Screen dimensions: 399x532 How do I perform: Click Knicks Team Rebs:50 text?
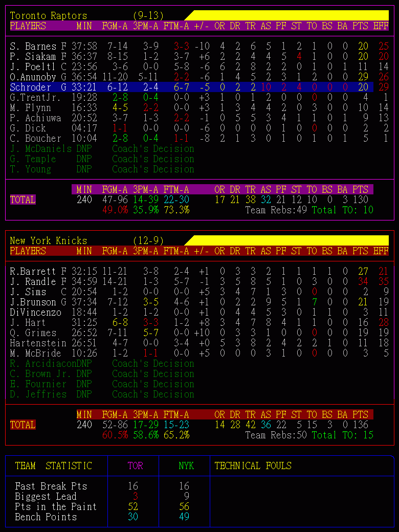[276, 435]
